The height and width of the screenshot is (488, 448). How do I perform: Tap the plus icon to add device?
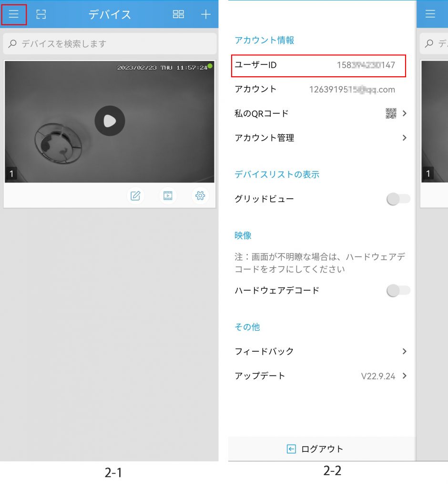pyautogui.click(x=205, y=14)
